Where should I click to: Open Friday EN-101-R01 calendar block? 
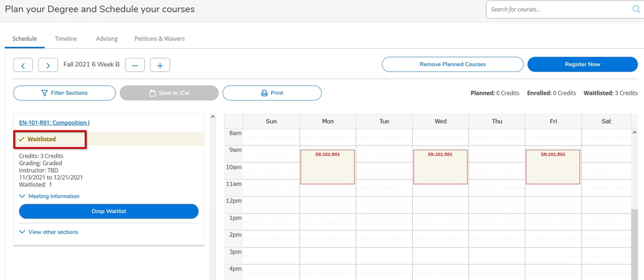coord(553,167)
